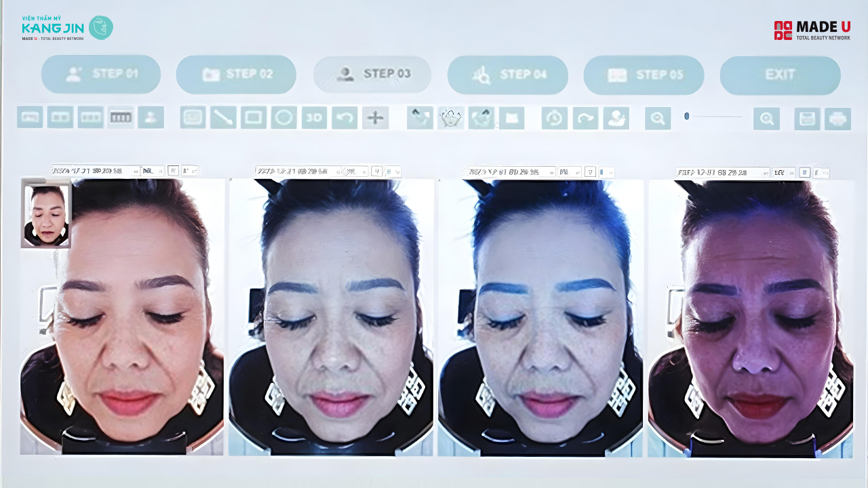Open date dropdown above first face image
Screen dimensions: 868x488
[x=136, y=171]
